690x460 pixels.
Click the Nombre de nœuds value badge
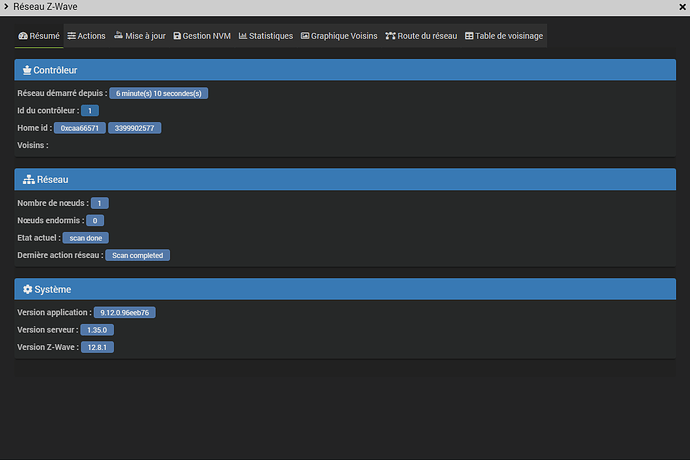click(x=99, y=203)
